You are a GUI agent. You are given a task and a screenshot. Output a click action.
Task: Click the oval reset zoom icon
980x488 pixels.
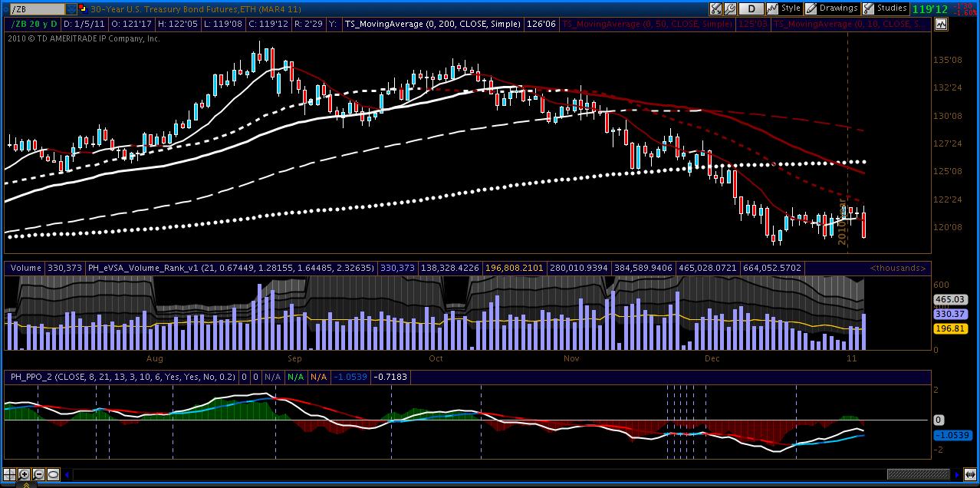(x=53, y=474)
